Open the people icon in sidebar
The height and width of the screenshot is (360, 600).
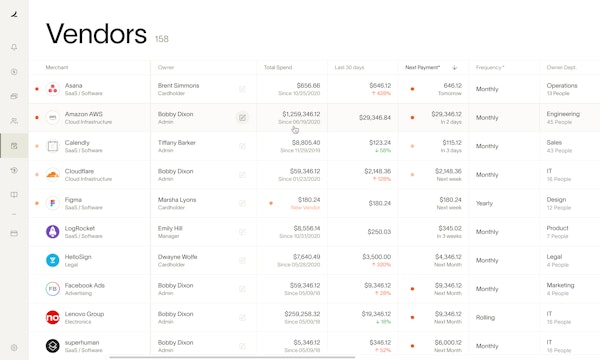coord(14,121)
